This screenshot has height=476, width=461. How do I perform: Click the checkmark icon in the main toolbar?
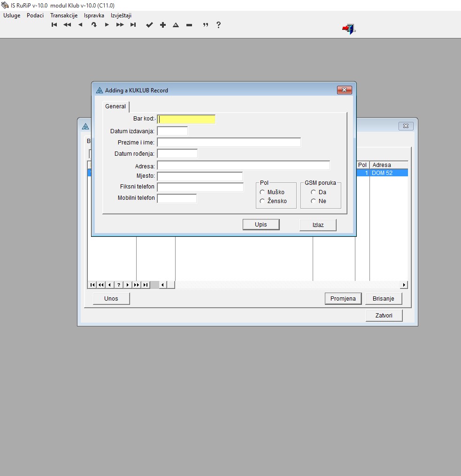149,25
